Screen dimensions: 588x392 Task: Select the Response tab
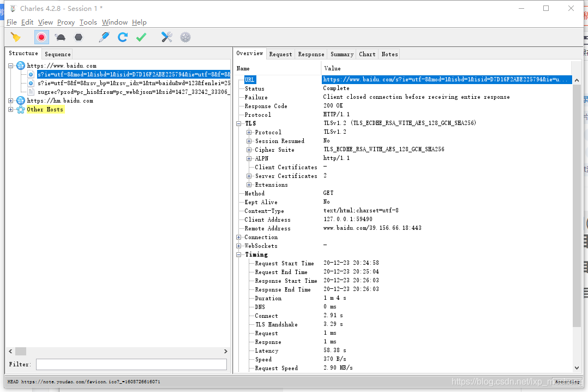pyautogui.click(x=311, y=54)
